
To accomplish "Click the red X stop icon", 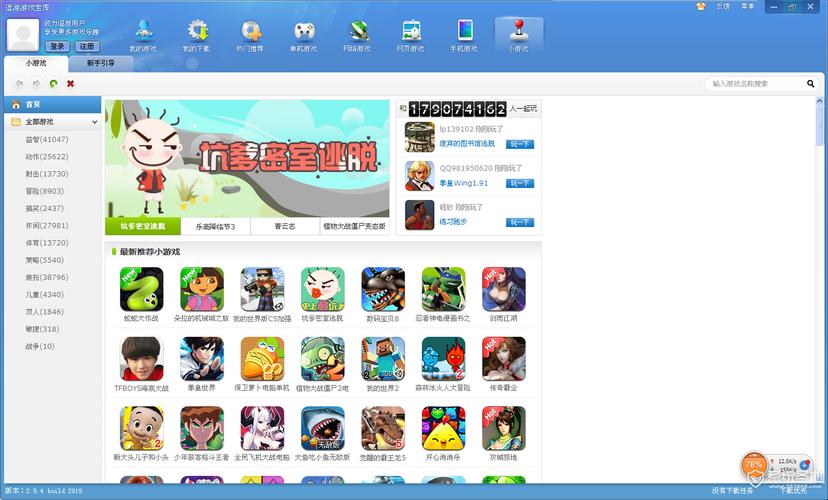I will coord(70,83).
